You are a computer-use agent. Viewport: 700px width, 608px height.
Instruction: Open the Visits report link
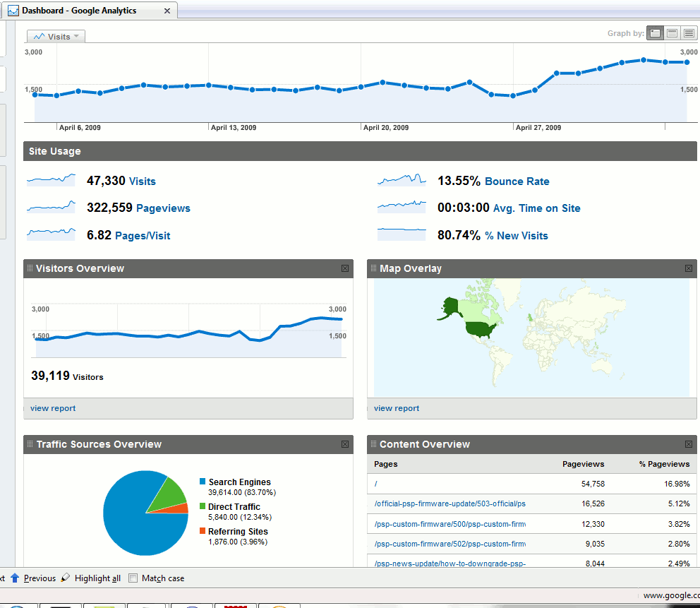tap(143, 181)
